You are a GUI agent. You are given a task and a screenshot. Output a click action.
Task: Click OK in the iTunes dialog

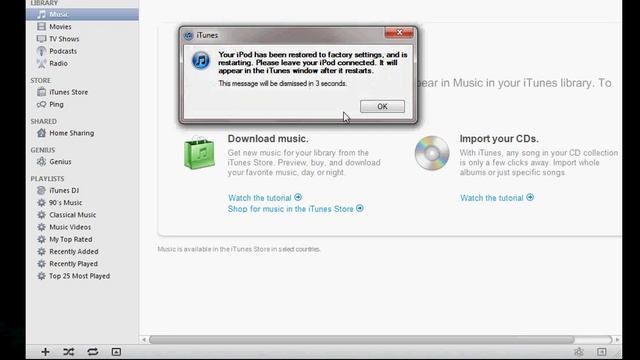[382, 107]
